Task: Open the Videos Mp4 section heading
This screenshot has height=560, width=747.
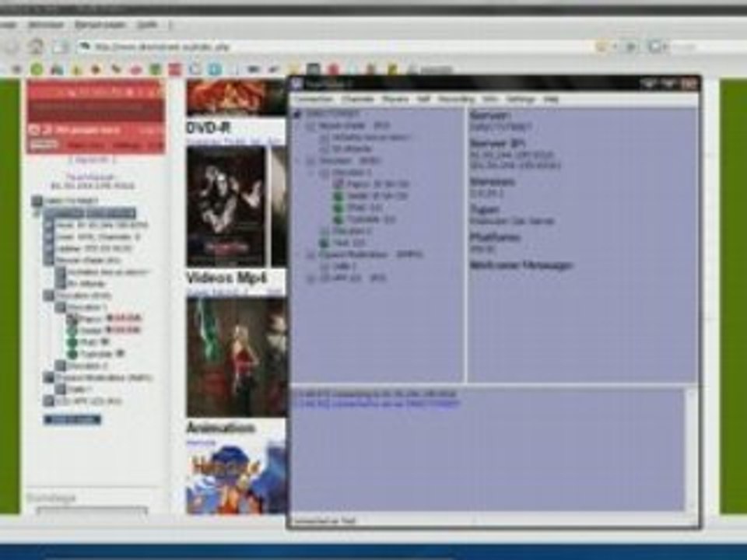Action: pos(226,278)
